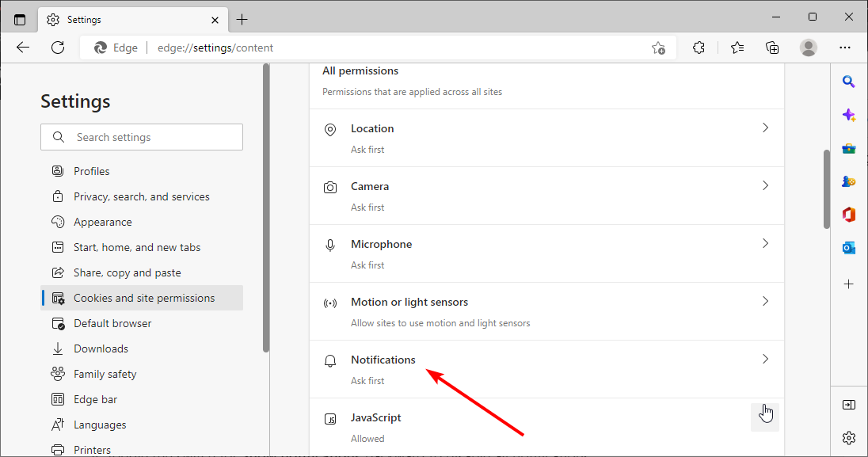The height and width of the screenshot is (457, 868).
Task: Expand the Camera permission chevron
Action: coord(765,185)
